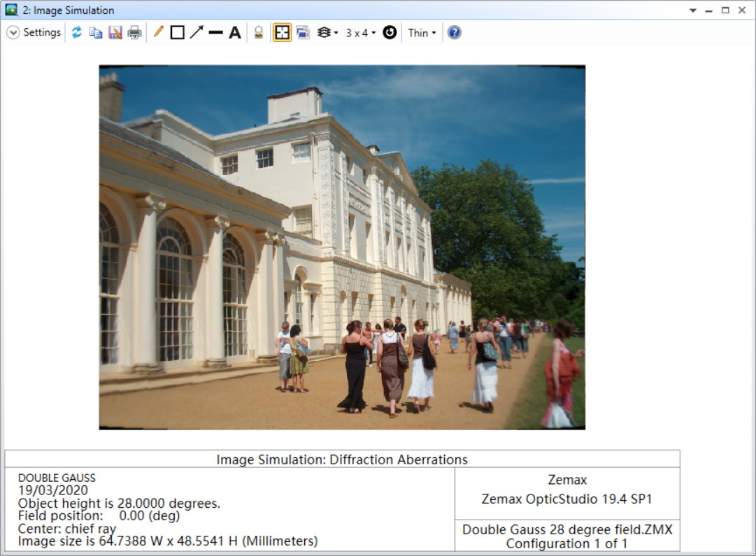Screen dimensions: 756x556
Task: Minimize the Image Simulation window
Action: (x=708, y=10)
